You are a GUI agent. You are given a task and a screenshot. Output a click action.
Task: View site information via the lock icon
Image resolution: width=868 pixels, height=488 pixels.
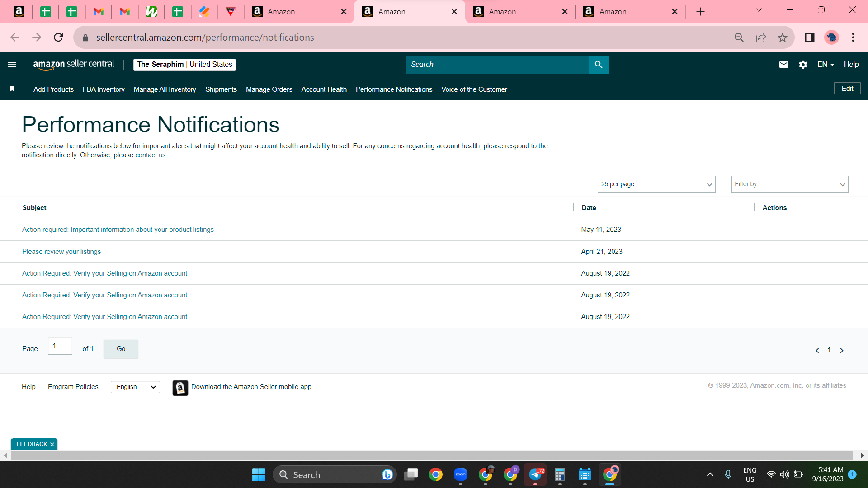tap(85, 38)
